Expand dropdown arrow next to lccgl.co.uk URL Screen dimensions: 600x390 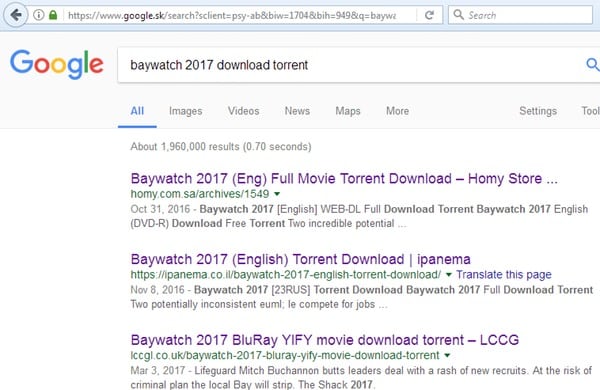click(447, 356)
